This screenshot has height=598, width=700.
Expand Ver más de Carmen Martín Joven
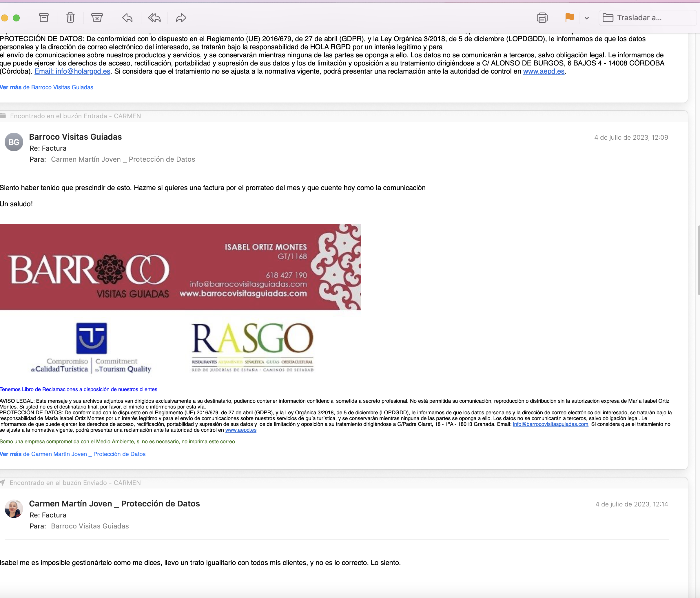coord(73,454)
